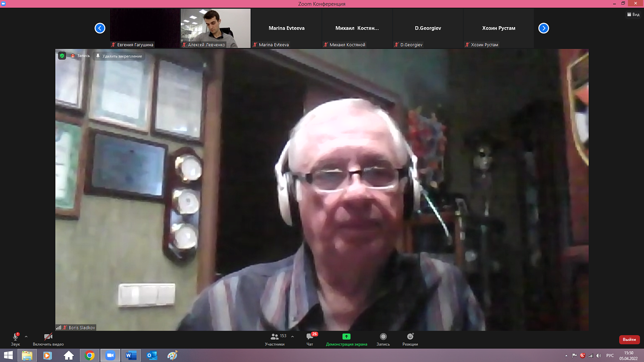Open Google Chrome from the taskbar

coord(90,356)
